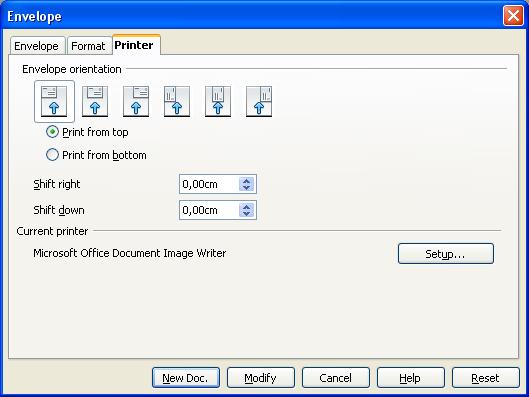Increase the Shift down value
The image size is (529, 397).
tap(246, 207)
